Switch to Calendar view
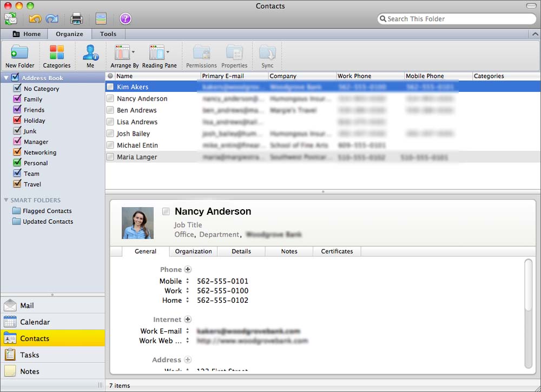The width and height of the screenshot is (541, 392). pos(52,322)
